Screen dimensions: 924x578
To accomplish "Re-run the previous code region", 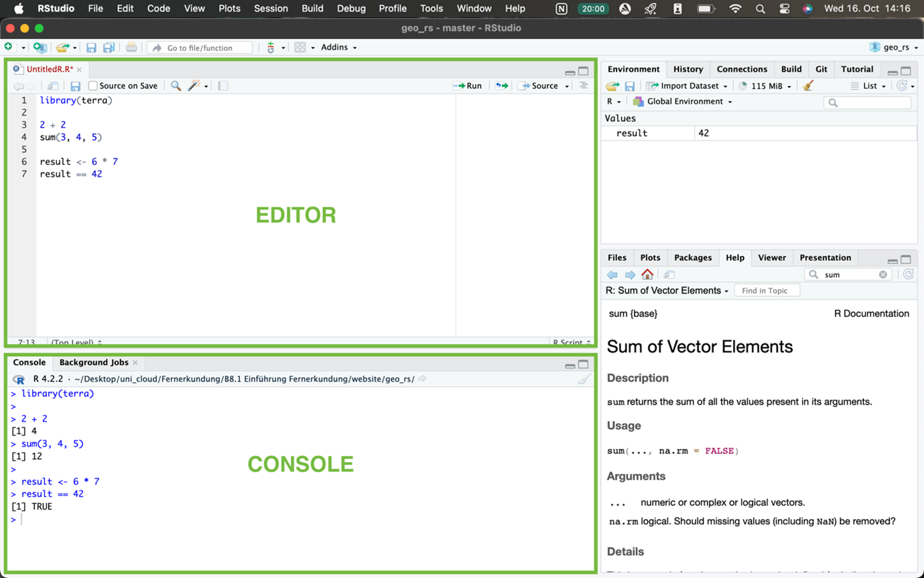I will pos(501,86).
